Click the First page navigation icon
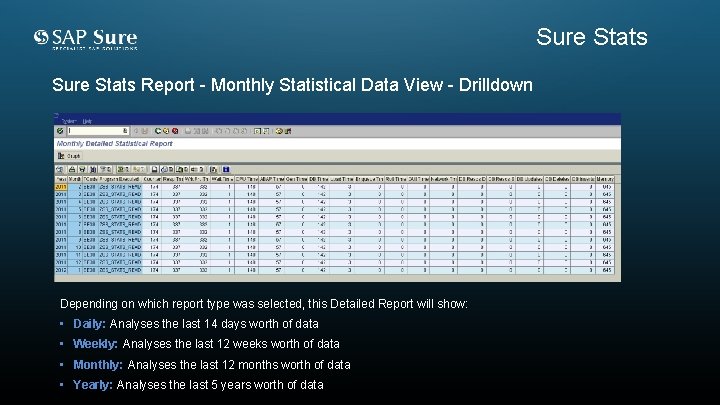This screenshot has width=720, height=405. (x=219, y=131)
